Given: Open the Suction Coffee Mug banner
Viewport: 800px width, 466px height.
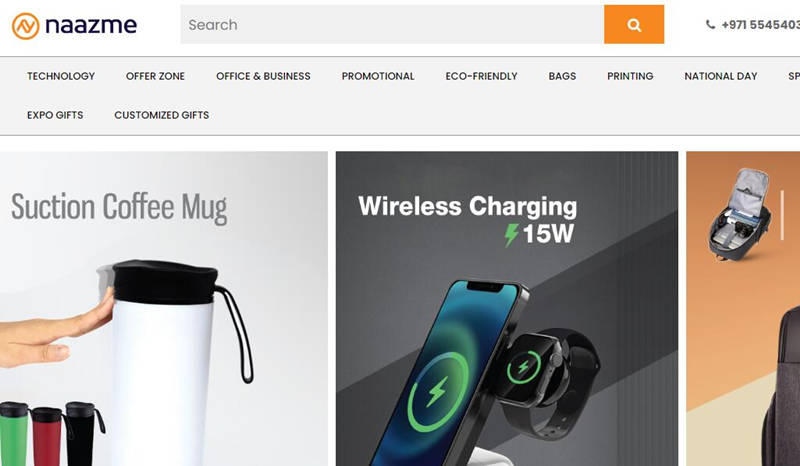Looking at the screenshot, I should pyautogui.click(x=164, y=309).
